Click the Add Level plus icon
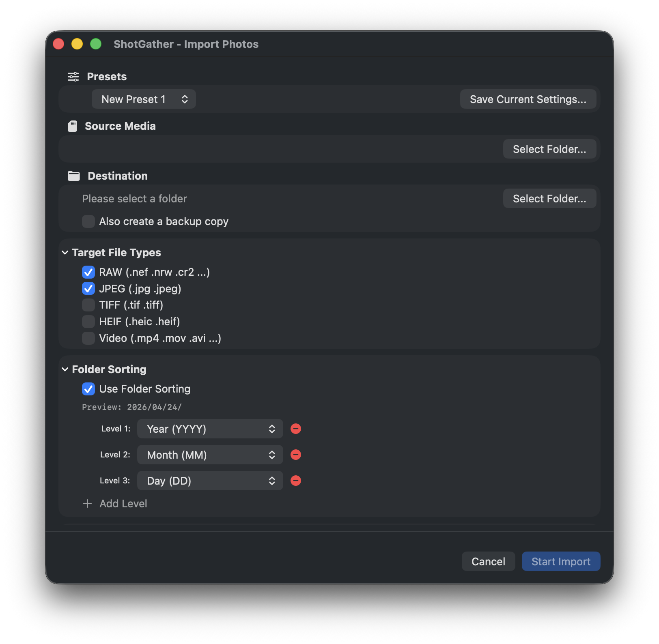The width and height of the screenshot is (659, 644). pyautogui.click(x=87, y=503)
